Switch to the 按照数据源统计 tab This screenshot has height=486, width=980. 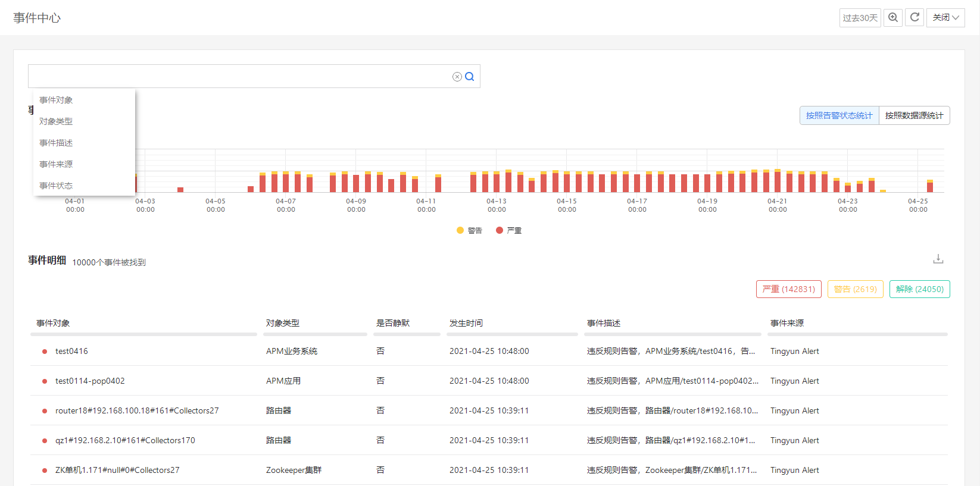[x=915, y=115]
